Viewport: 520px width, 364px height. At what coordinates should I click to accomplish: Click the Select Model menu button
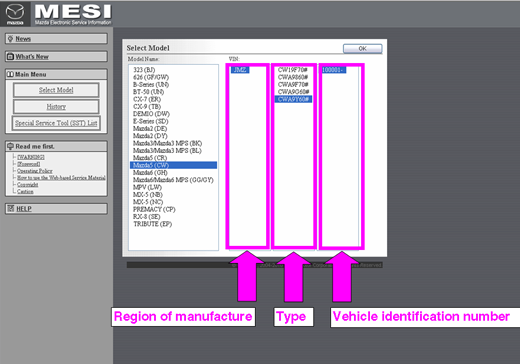(x=56, y=90)
